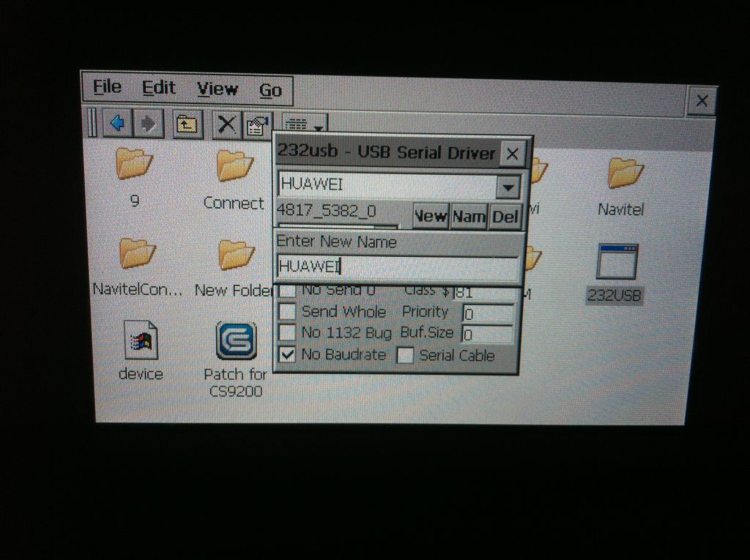The image size is (750, 560).
Task: Click the Nam rename button
Action: [469, 217]
